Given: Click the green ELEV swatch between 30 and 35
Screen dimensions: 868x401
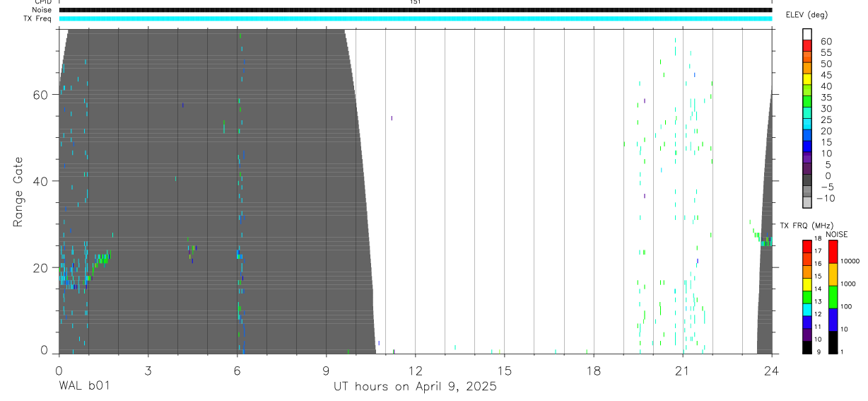Looking at the screenshot, I should pos(807,102).
